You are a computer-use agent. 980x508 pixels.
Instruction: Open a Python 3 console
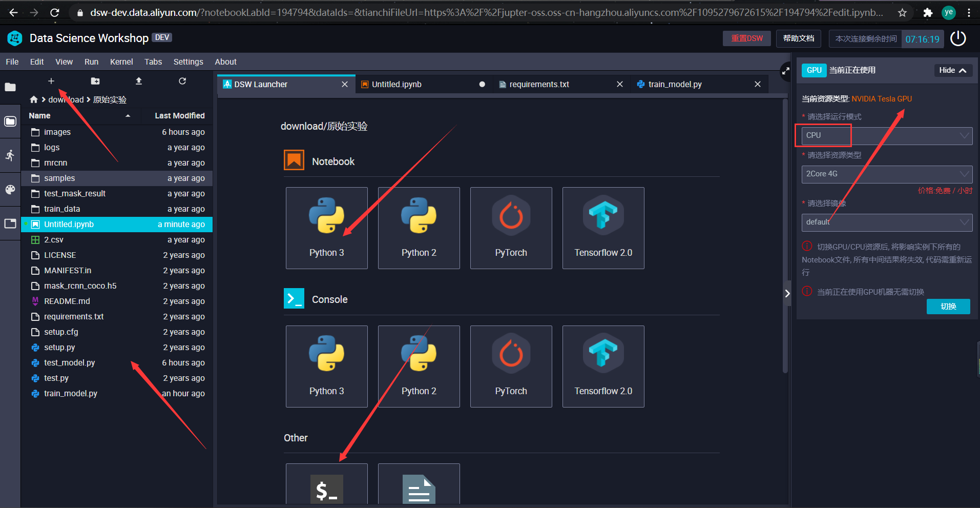(x=327, y=367)
